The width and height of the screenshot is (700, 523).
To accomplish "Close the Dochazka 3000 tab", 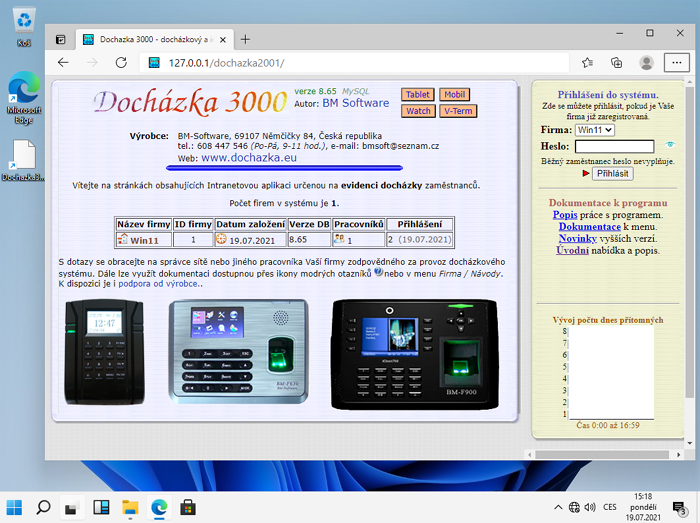I will [x=223, y=40].
